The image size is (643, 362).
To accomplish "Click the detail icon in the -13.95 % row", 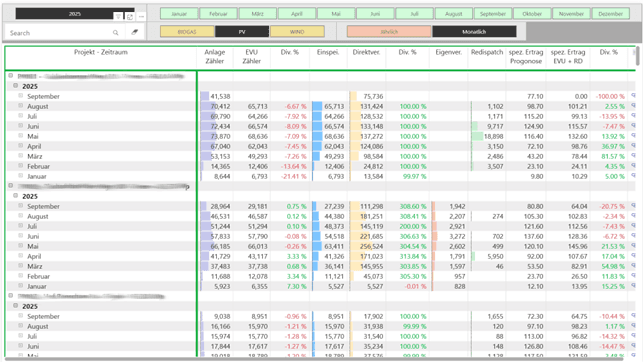I will click(633, 116).
